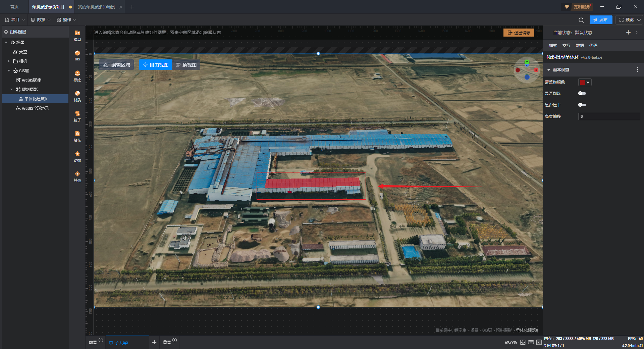The width and height of the screenshot is (644, 349).
Task: Switch to the 首页 tab
Action: (14, 7)
